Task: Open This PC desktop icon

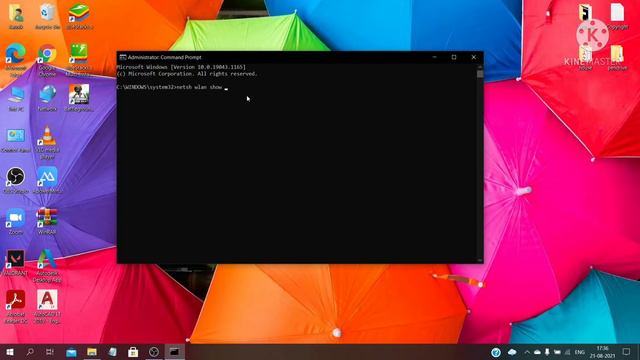Action: [x=16, y=98]
